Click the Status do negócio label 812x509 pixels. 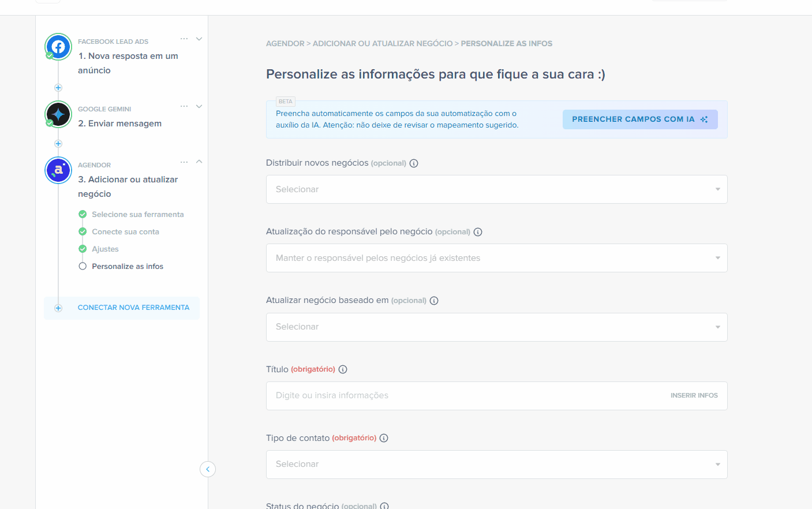302,506
